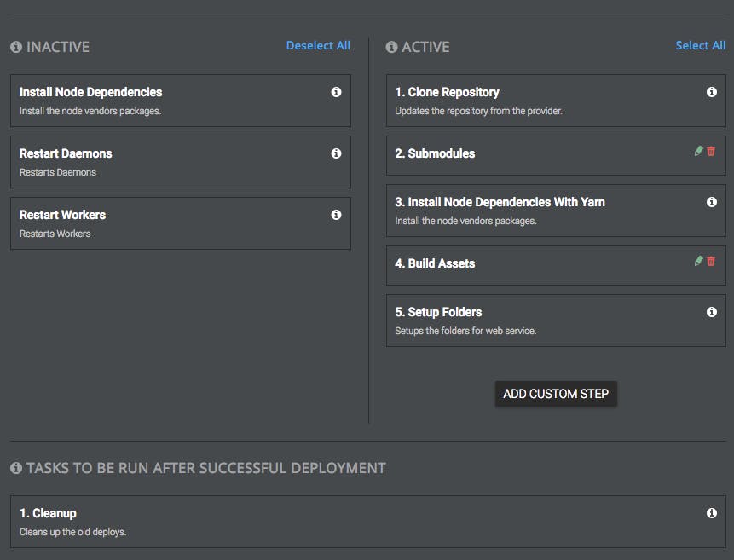Click info icon on Restart Daemons
The height and width of the screenshot is (560, 734).
click(x=336, y=153)
